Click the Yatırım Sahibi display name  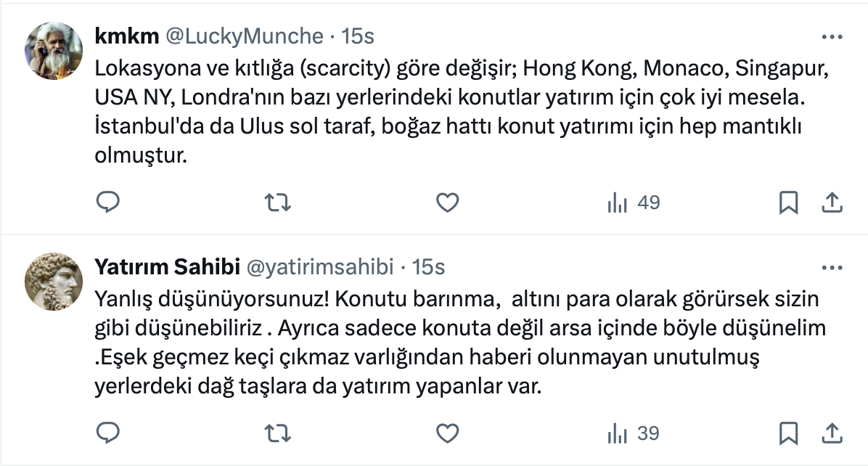point(167,267)
